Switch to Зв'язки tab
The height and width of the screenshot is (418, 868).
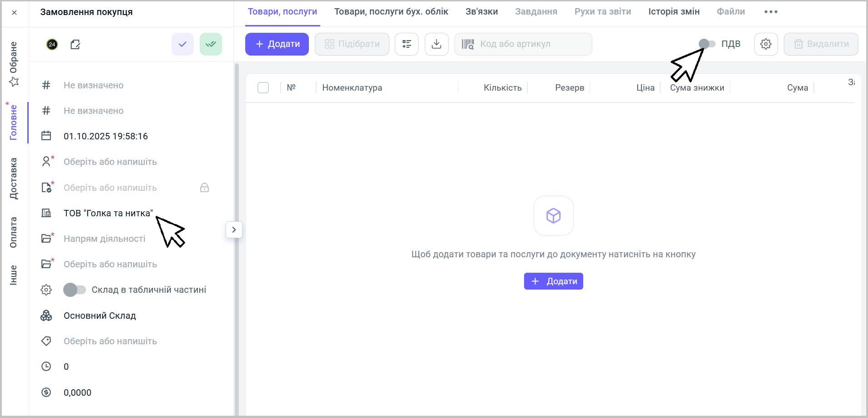click(x=481, y=12)
